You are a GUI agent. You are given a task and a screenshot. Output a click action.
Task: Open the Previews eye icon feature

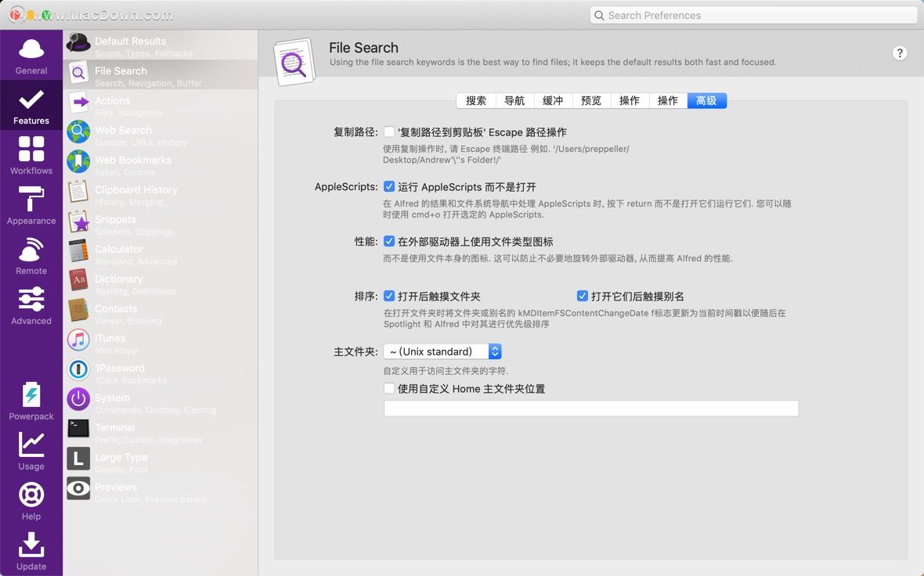78,488
